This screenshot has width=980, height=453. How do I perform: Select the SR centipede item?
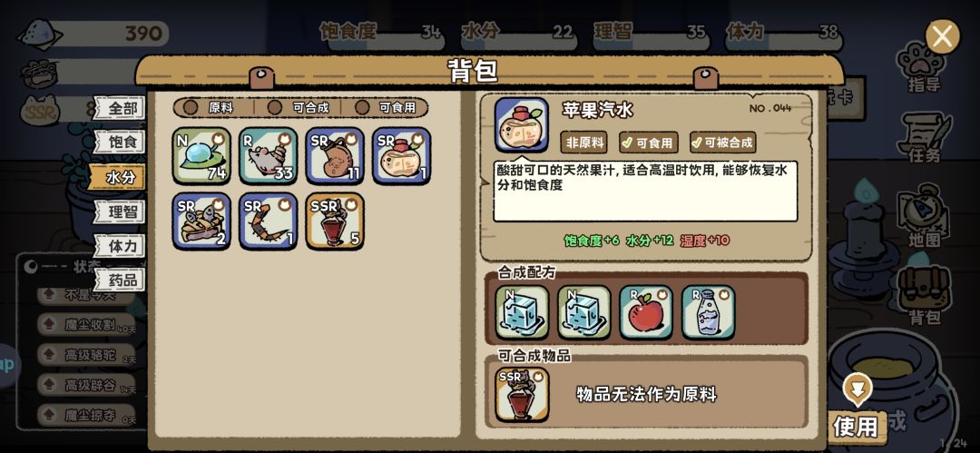(268, 221)
